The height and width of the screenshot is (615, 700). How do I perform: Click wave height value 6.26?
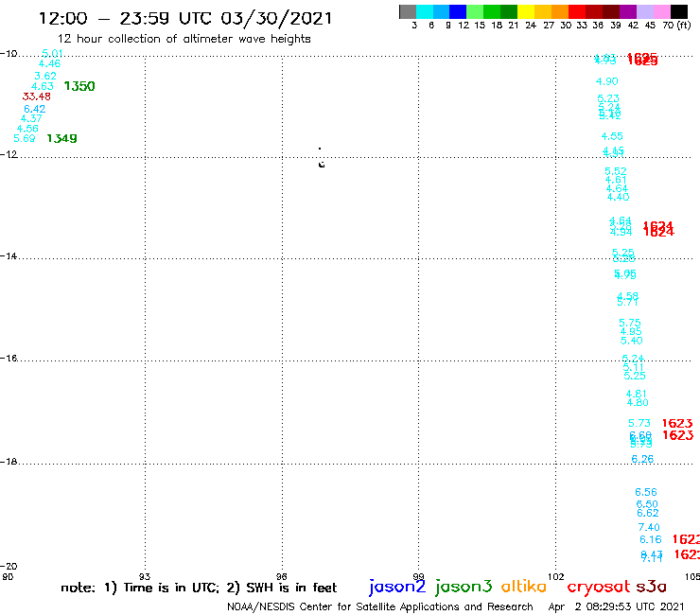click(x=642, y=459)
